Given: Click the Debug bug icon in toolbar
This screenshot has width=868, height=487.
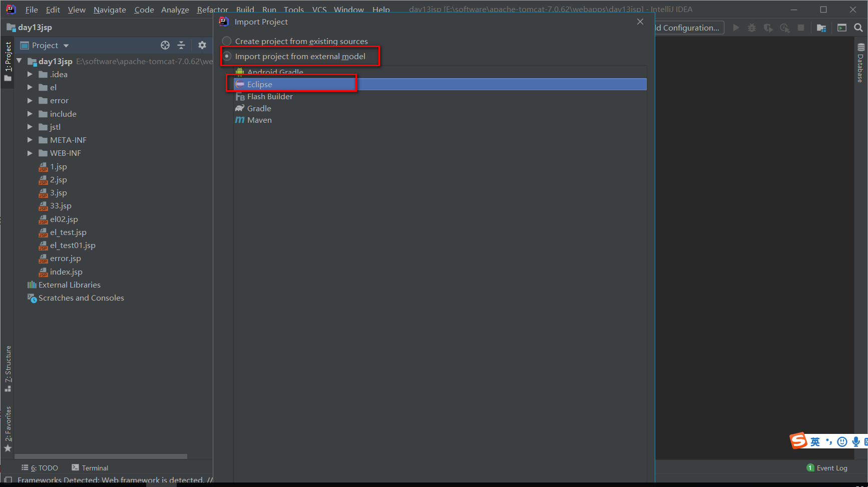Looking at the screenshot, I should click(x=752, y=28).
